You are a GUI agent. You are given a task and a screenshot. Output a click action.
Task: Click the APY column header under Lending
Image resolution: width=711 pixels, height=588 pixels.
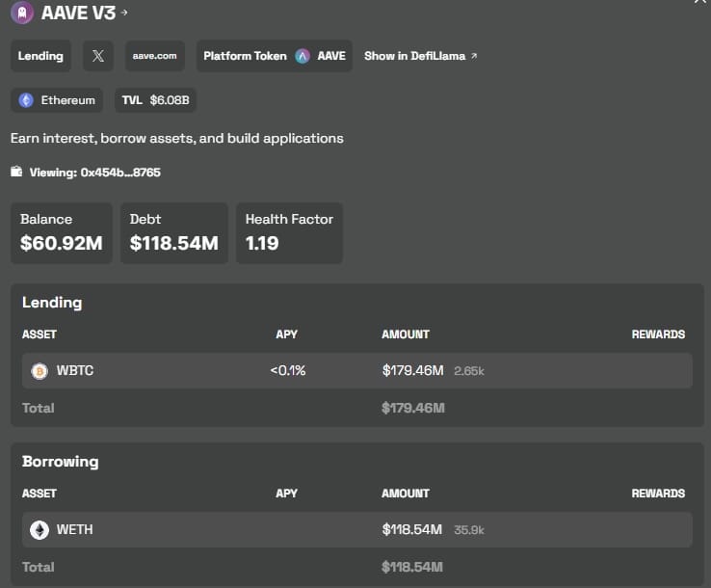tap(286, 334)
